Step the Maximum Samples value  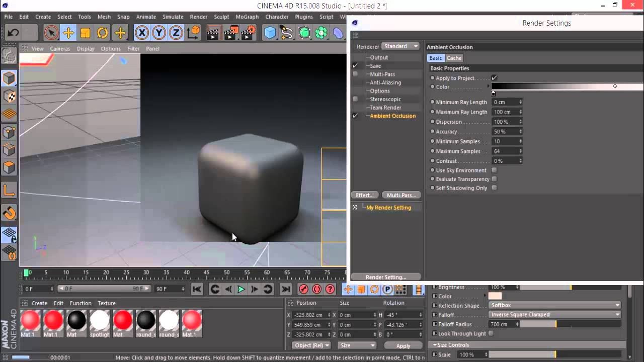click(x=521, y=151)
